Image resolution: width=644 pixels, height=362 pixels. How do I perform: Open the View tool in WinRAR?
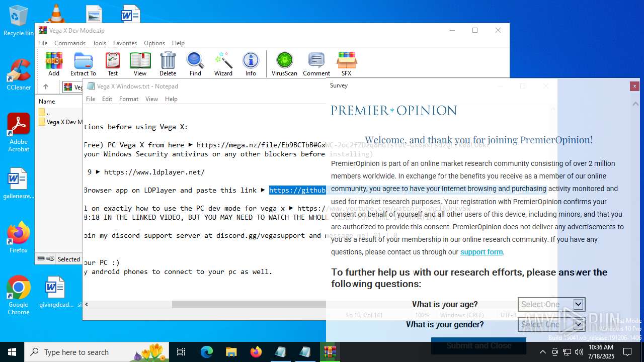140,64
